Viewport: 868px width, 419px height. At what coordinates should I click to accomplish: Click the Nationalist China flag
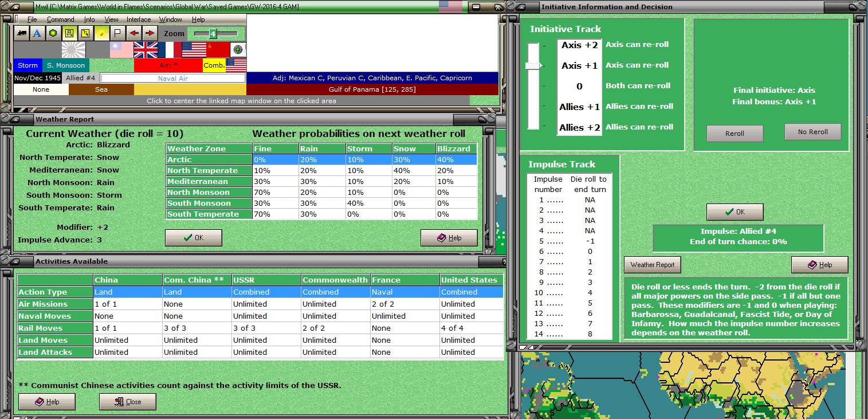click(x=121, y=50)
